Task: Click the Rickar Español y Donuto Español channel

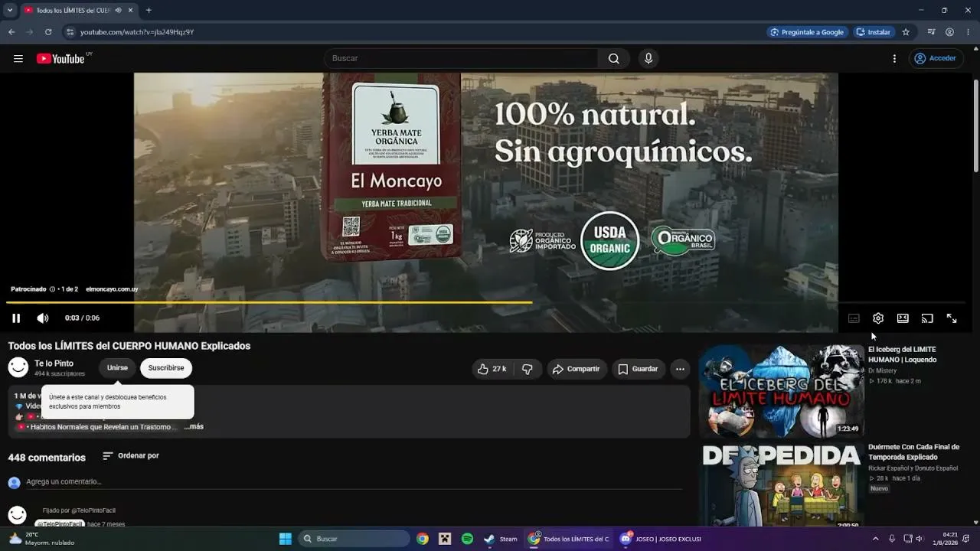Action: (913, 468)
